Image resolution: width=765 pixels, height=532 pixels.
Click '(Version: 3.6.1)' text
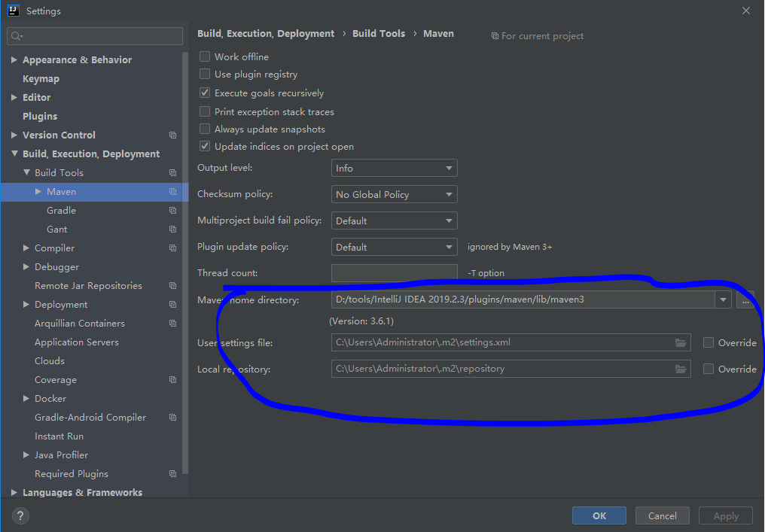coord(361,321)
